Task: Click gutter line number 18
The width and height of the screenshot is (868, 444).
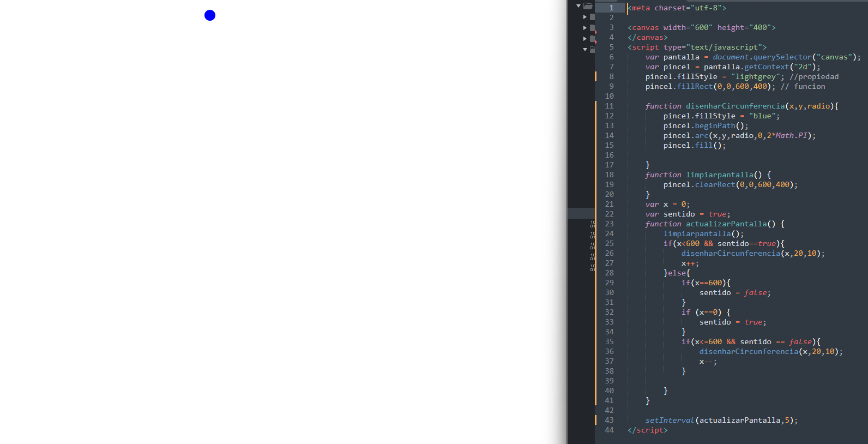Action: pyautogui.click(x=609, y=175)
